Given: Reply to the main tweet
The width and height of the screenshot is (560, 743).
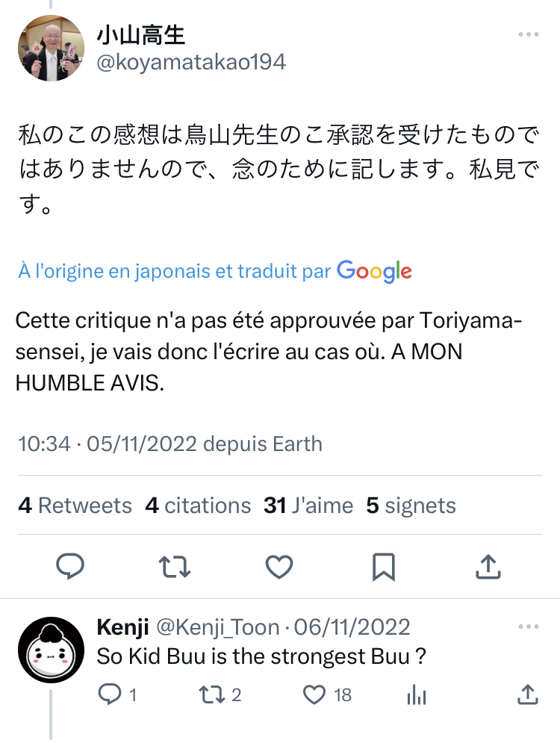Looking at the screenshot, I should point(70,568).
